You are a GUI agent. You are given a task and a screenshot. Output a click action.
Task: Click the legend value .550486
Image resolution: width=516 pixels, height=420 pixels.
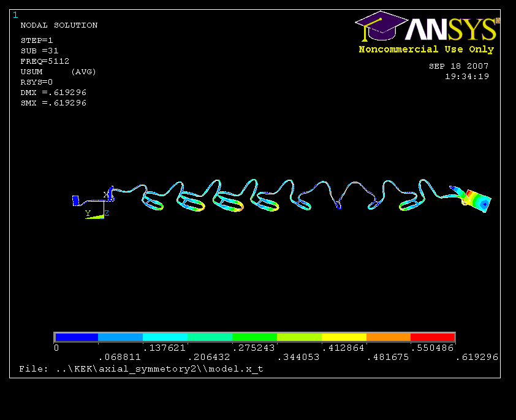(433, 348)
